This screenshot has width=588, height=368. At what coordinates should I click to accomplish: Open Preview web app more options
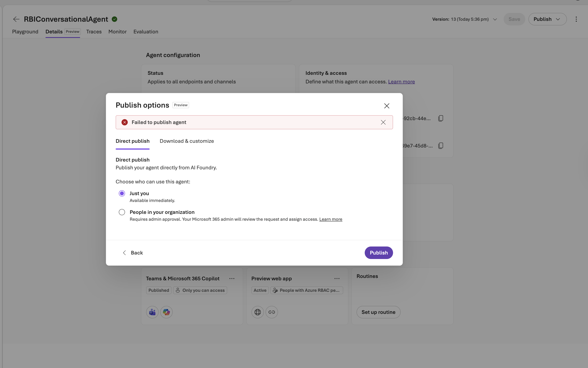337,278
